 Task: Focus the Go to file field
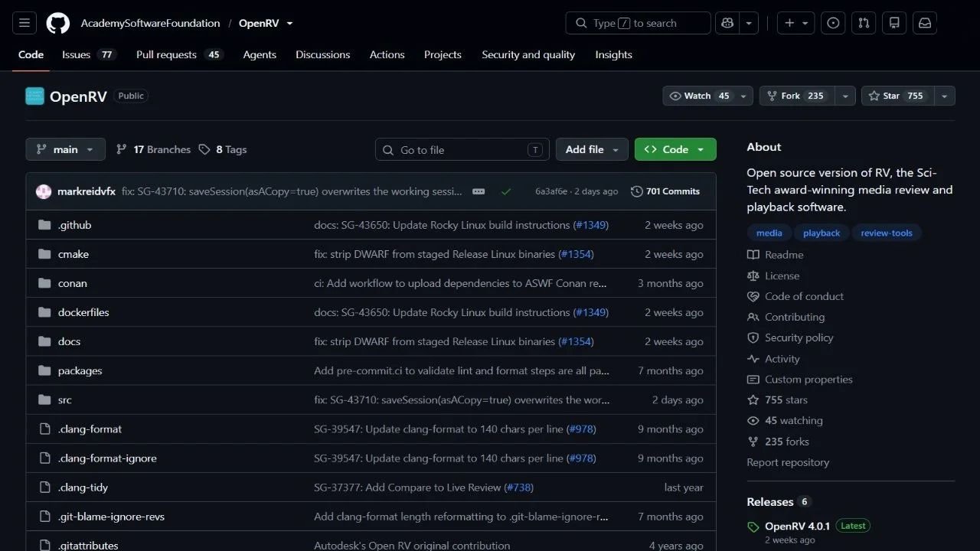pyautogui.click(x=462, y=149)
